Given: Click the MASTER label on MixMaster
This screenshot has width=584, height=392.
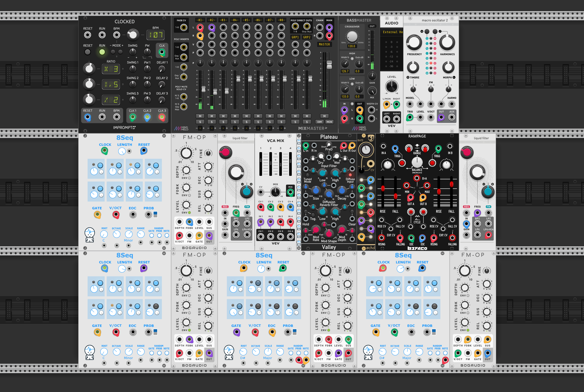Looking at the screenshot, I should point(324,44).
